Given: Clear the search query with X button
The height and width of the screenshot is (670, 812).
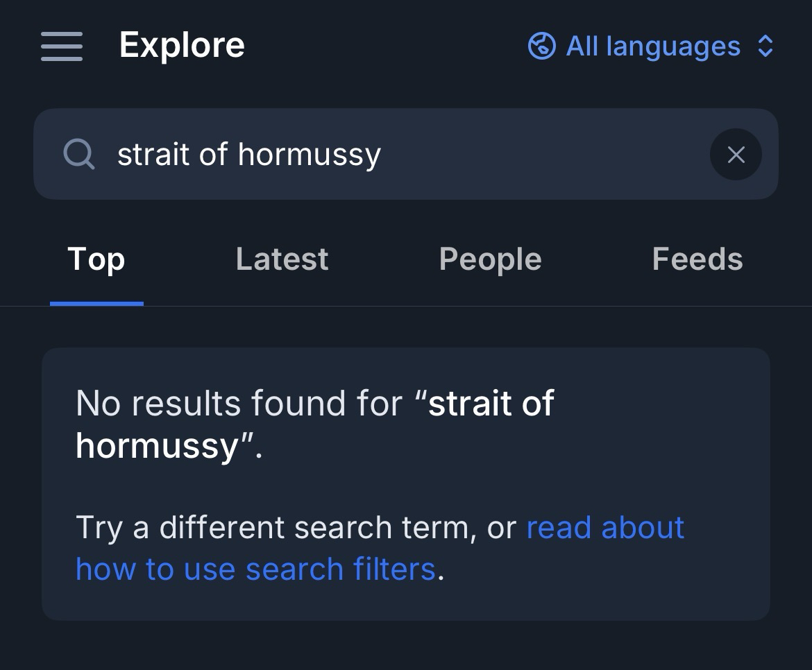Looking at the screenshot, I should pyautogui.click(x=736, y=155).
